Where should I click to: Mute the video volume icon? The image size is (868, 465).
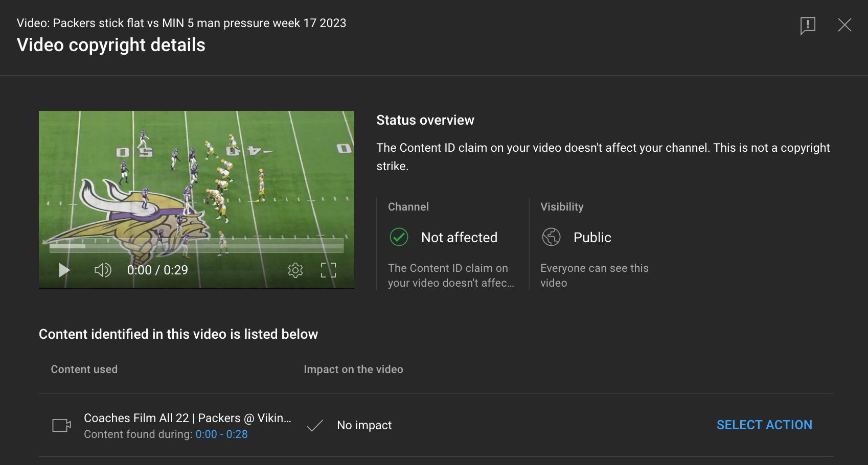[103, 270]
